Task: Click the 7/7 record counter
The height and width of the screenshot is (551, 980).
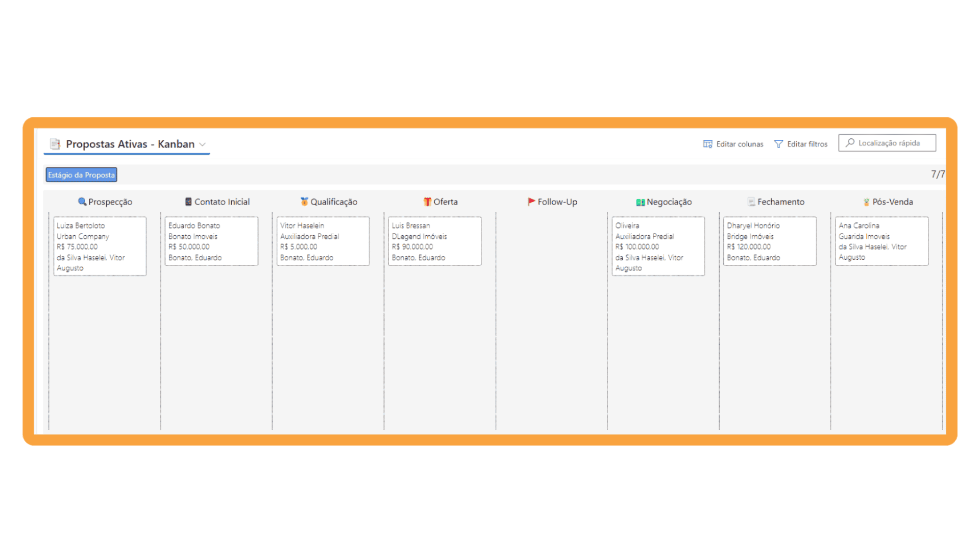Action: [x=938, y=174]
